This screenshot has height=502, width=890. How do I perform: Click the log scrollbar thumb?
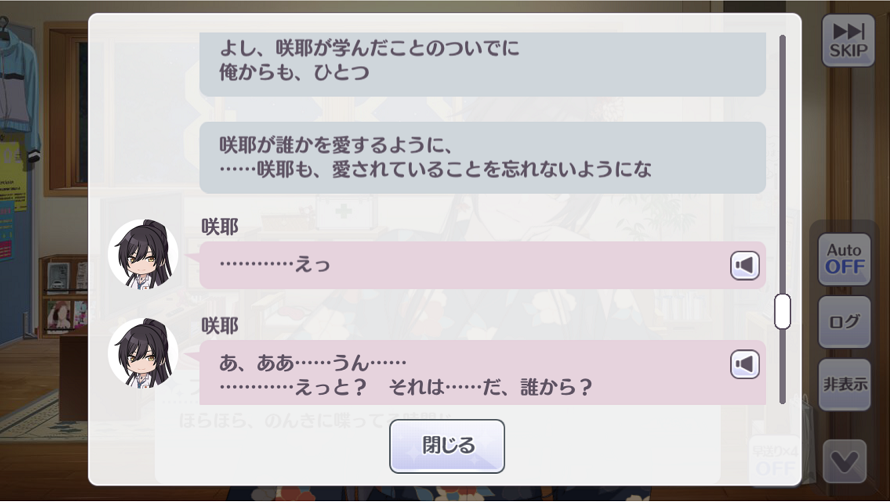coord(782,311)
